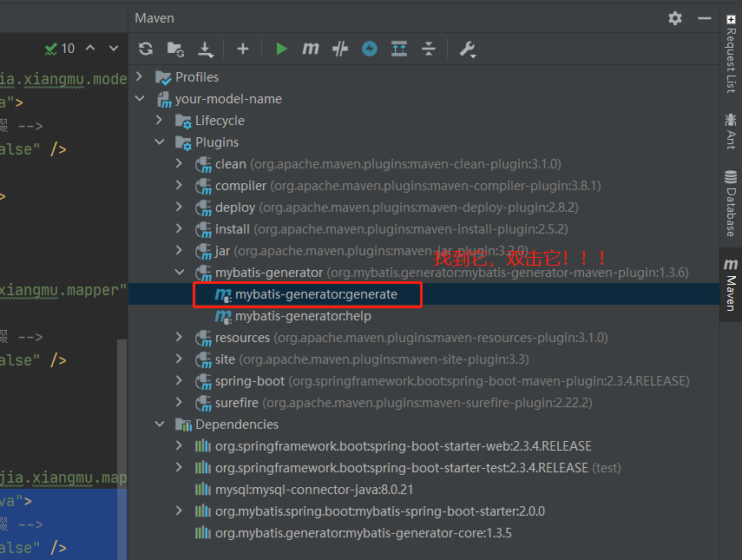
Task: Collapse the Dependencies node
Action: [x=160, y=424]
